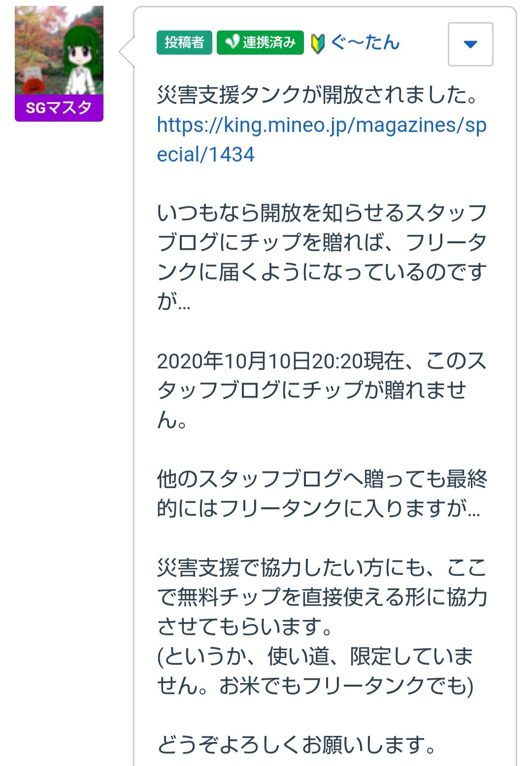Click the closing line どうぞよろしくお願いします
532x766 pixels.
pos(297,745)
